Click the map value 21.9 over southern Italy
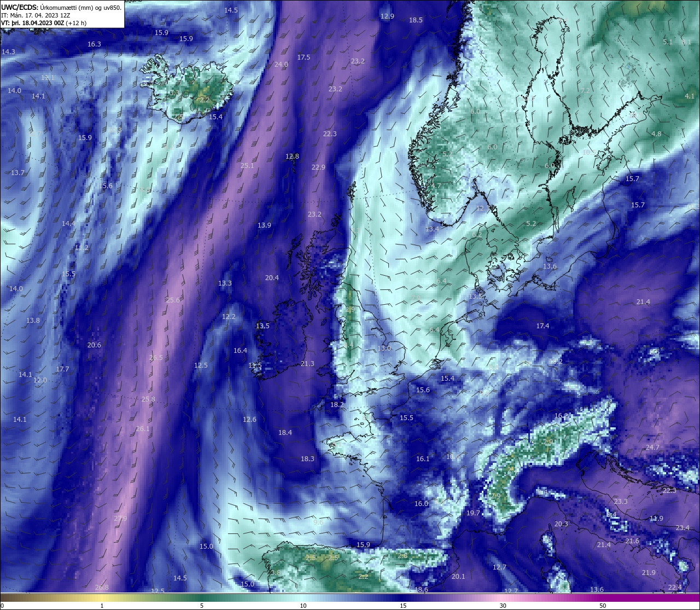700x610 pixels. [649, 573]
